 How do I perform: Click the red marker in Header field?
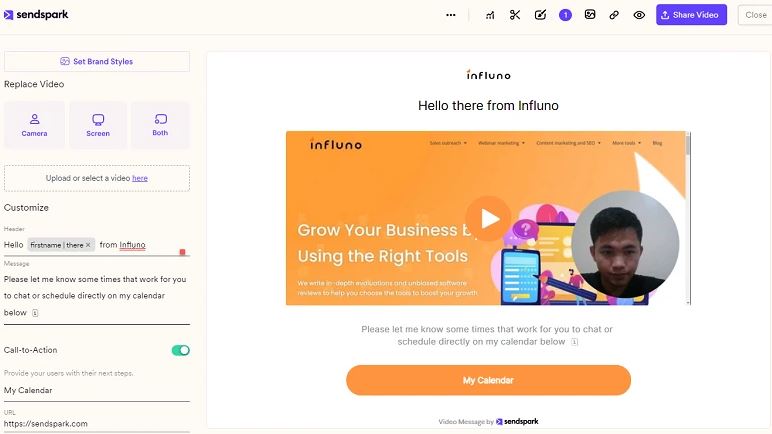(x=183, y=252)
